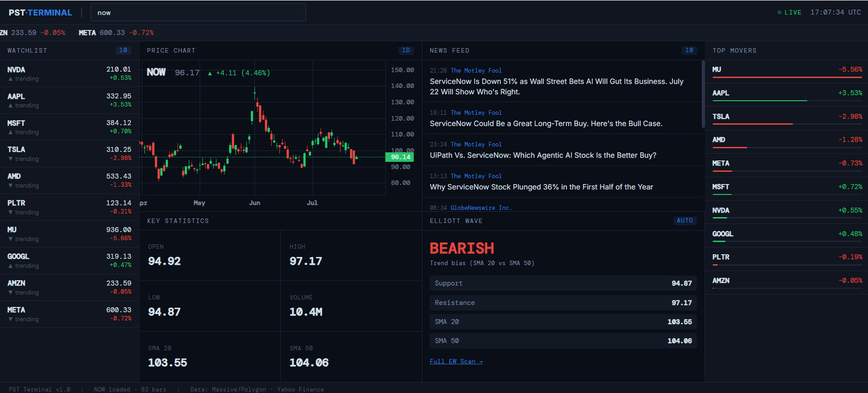Select TSLA in the watchlist
Image resolution: width=868 pixels, height=393 pixels.
(x=69, y=154)
